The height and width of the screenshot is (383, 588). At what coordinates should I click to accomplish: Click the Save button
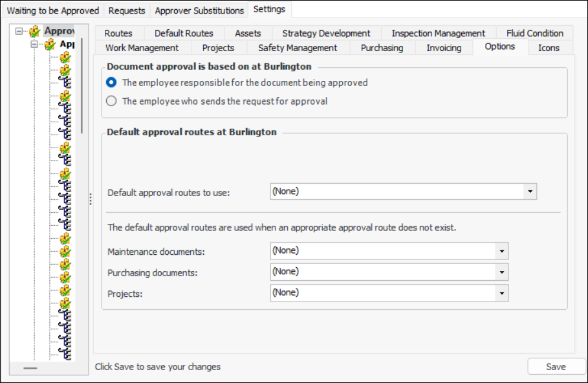(x=556, y=367)
